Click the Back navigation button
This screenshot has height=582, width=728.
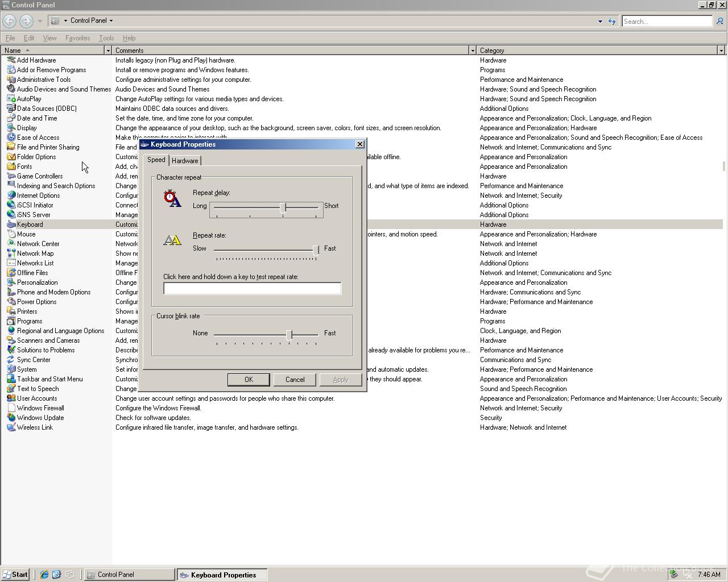click(10, 21)
